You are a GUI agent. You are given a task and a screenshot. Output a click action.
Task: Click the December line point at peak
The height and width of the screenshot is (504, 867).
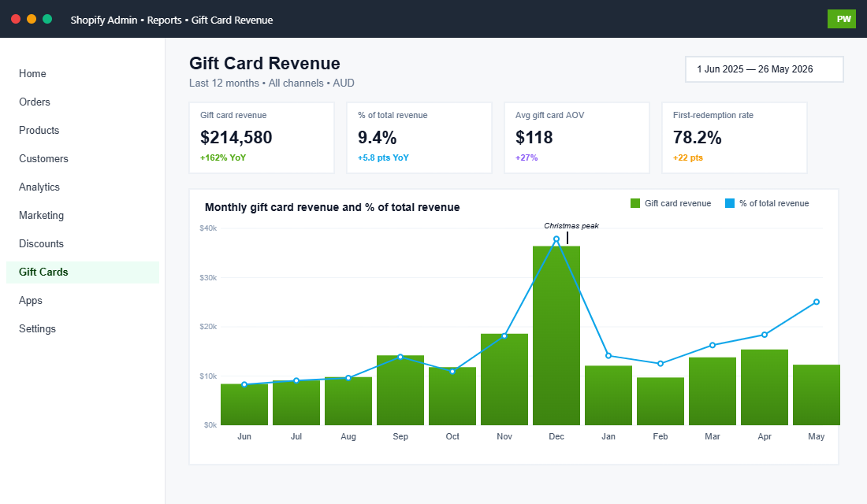[x=556, y=239]
